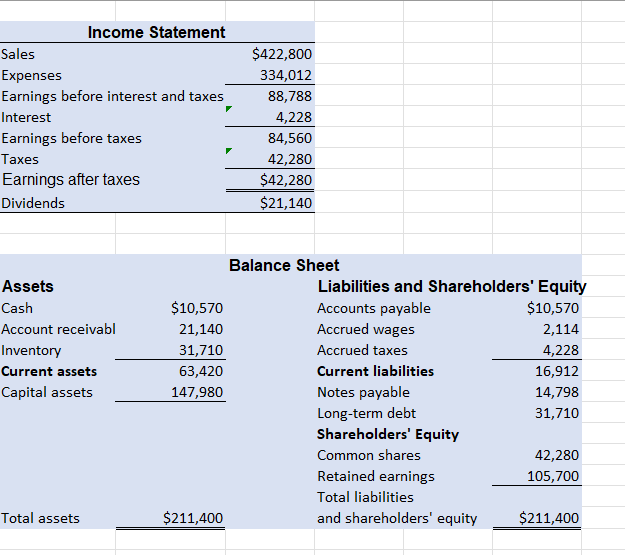Screen dimensions: 625x555
Task: Click the Earnings before interest and taxes label
Action: point(112,96)
